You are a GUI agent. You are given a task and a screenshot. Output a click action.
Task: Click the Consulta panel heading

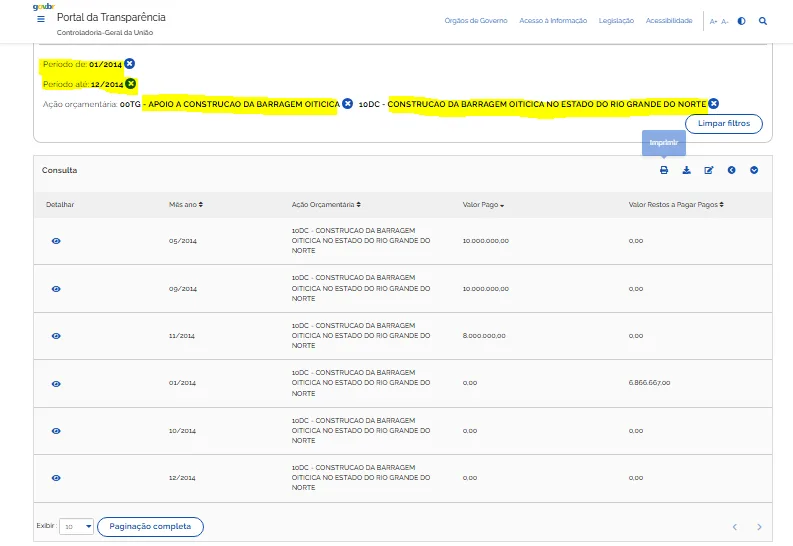[60, 170]
